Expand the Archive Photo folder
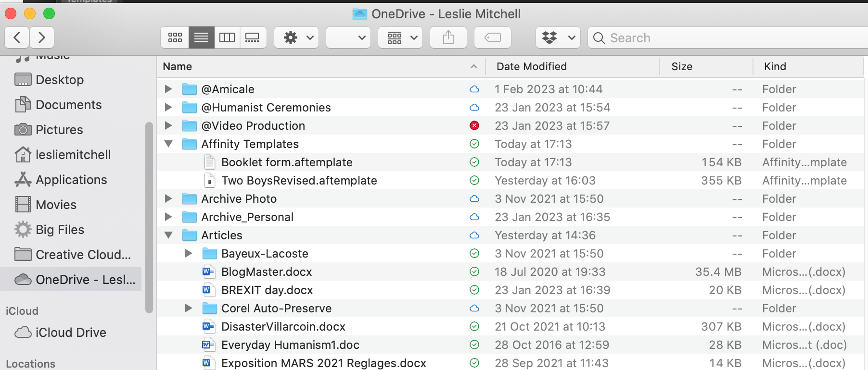868x370 pixels. point(168,198)
